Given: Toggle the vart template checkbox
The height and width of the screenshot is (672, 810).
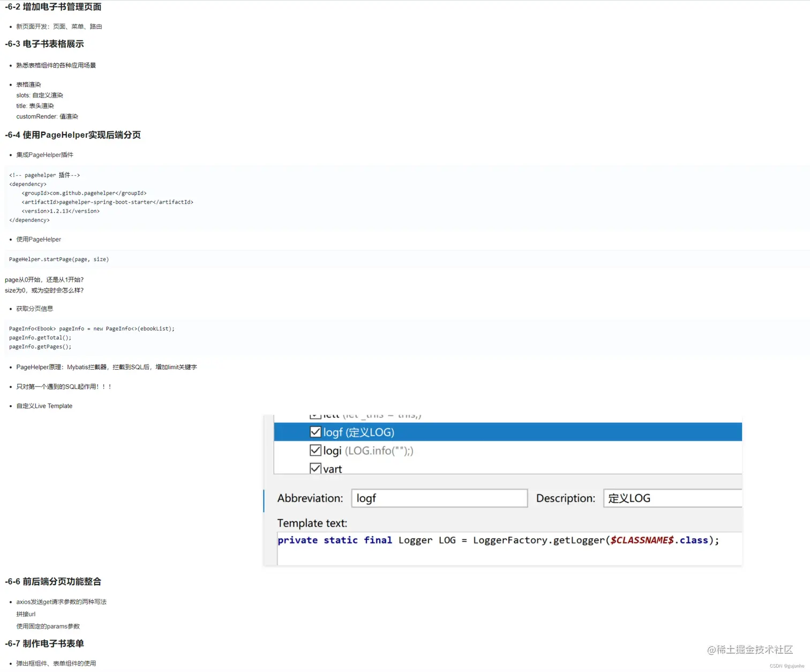Looking at the screenshot, I should (316, 468).
